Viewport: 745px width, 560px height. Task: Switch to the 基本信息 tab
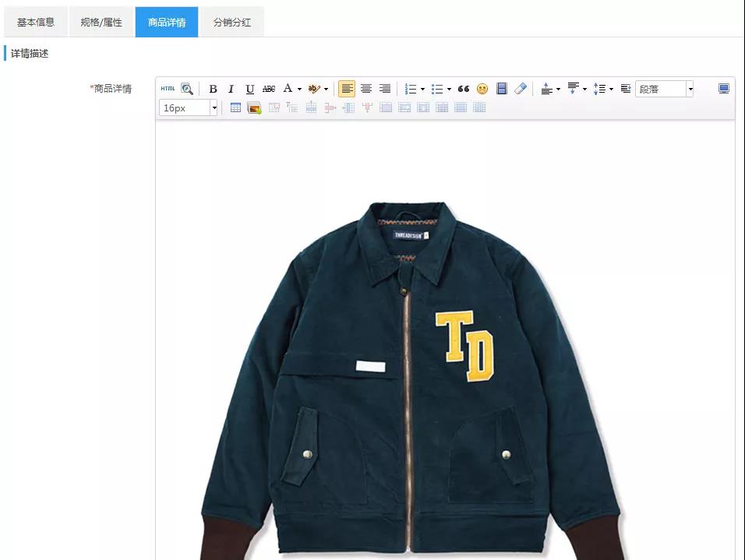point(36,22)
